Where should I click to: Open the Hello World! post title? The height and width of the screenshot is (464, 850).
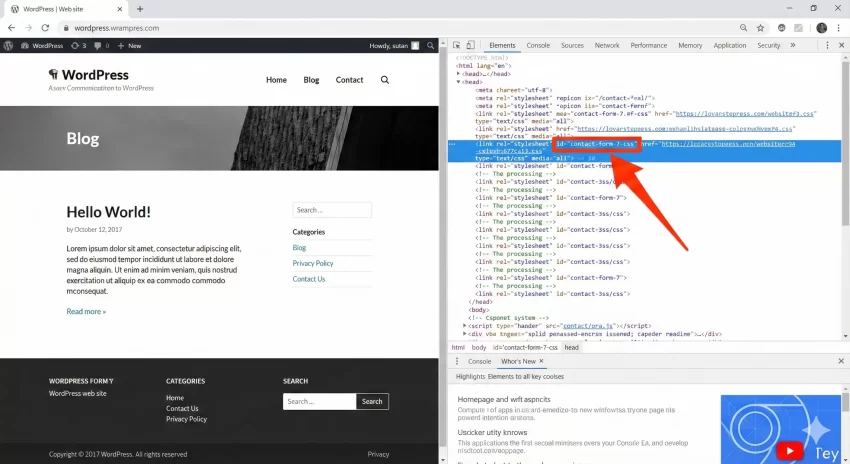(108, 212)
